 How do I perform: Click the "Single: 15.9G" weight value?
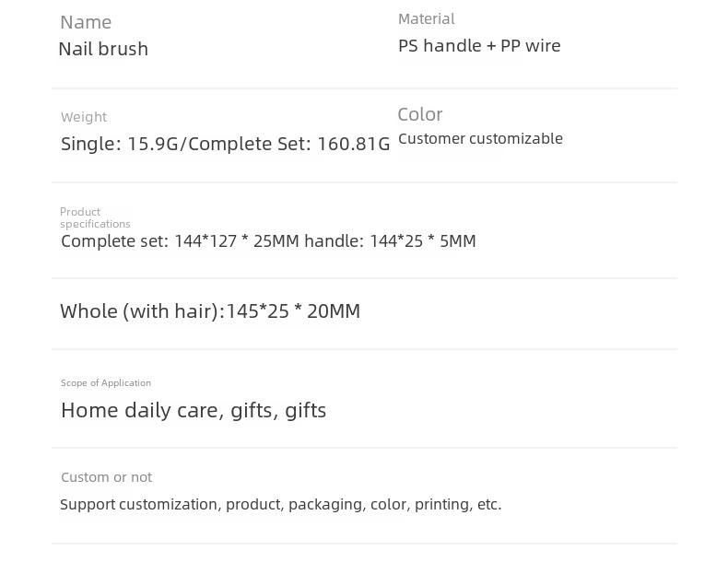click(x=119, y=144)
